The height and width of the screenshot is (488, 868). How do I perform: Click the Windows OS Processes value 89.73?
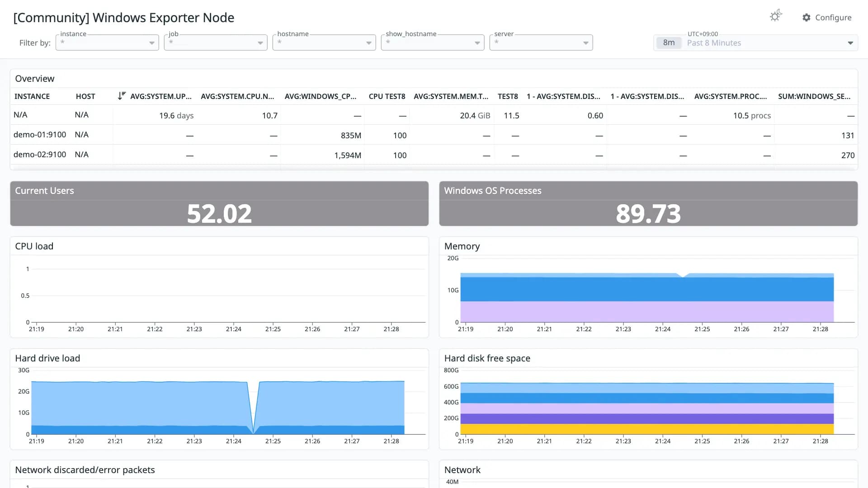648,213
